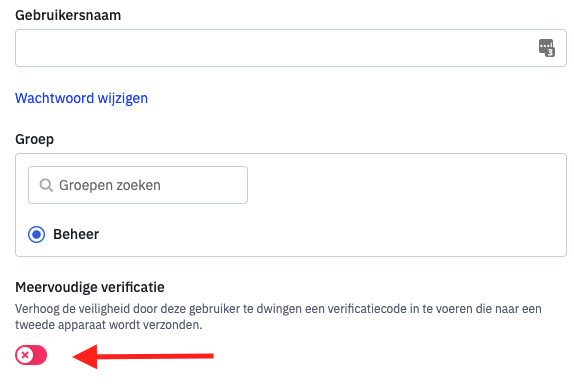
Task: Click the number 3 badge on the key icon
Action: (550, 52)
